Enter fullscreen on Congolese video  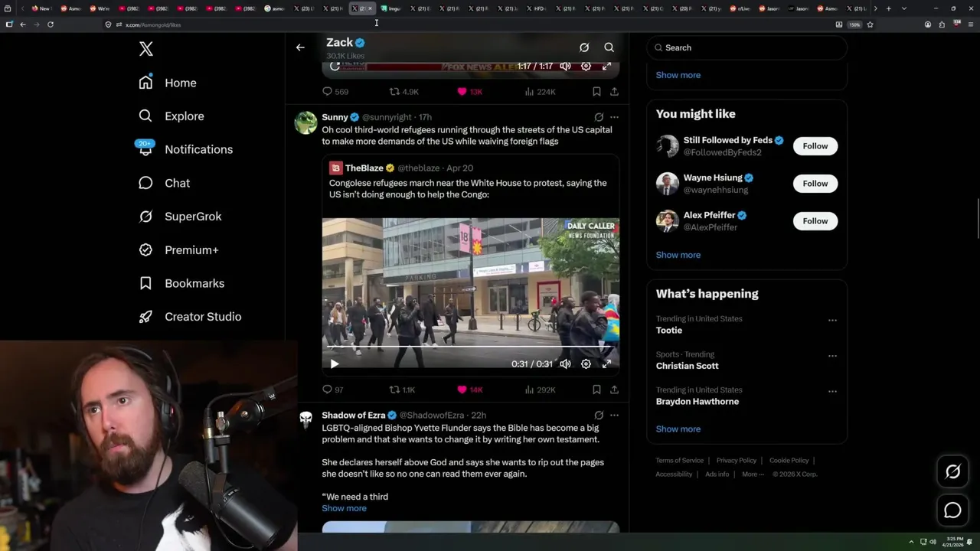click(606, 364)
